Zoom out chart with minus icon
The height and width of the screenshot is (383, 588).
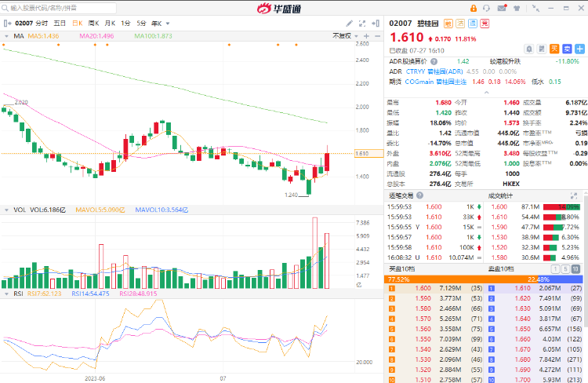tap(377, 36)
